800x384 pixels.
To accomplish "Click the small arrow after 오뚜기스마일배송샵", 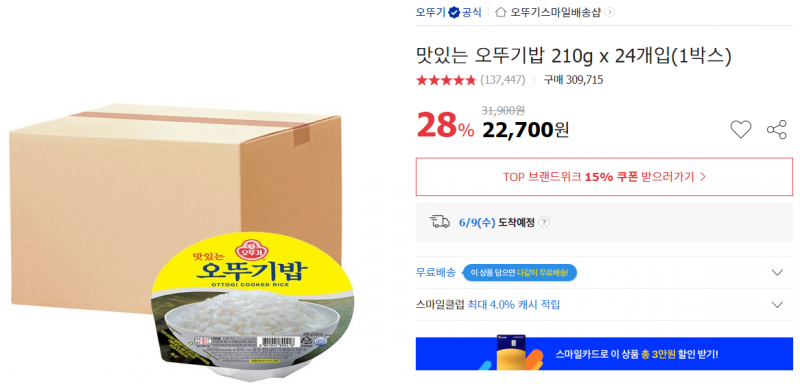I will pos(610,12).
